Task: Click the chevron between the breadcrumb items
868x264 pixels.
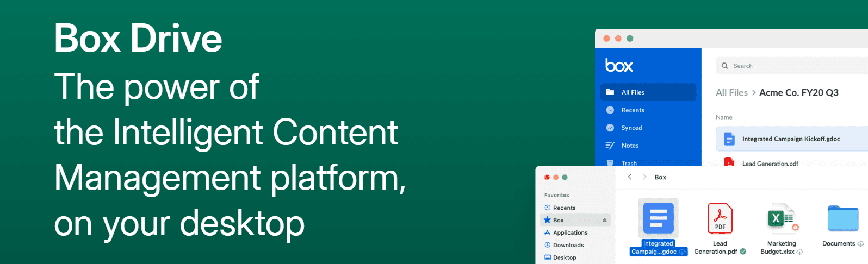Action: [x=754, y=93]
